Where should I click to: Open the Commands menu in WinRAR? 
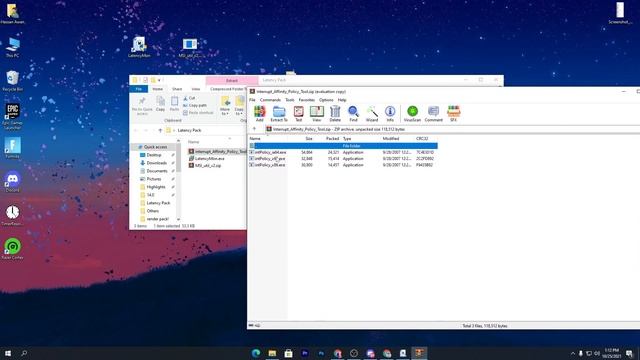point(270,100)
